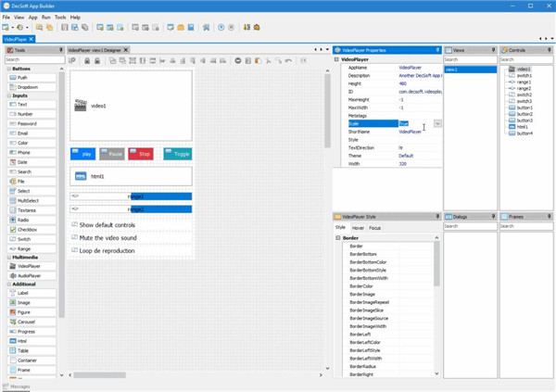This screenshot has width=556, height=392.
Task: Select the VideoPlayer tool in Multimedia
Action: click(x=30, y=266)
